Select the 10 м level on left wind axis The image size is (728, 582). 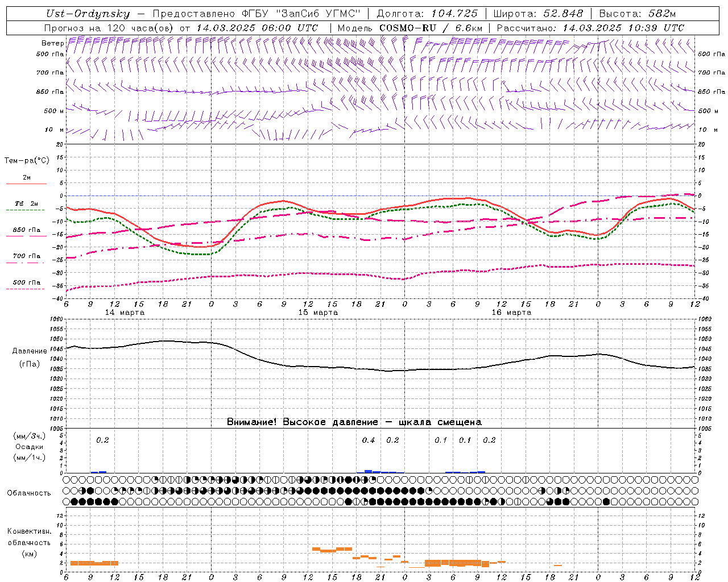54,130
